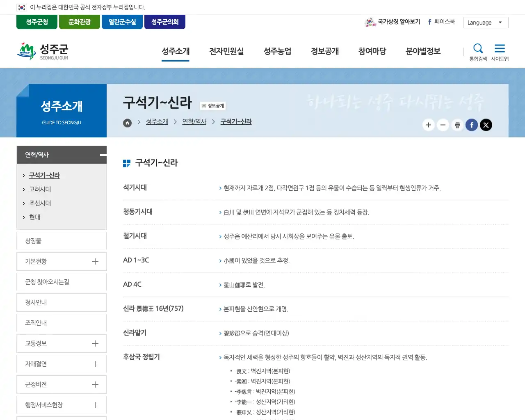Print the page with printer icon
Image resolution: width=525 pixels, height=420 pixels.
point(457,125)
